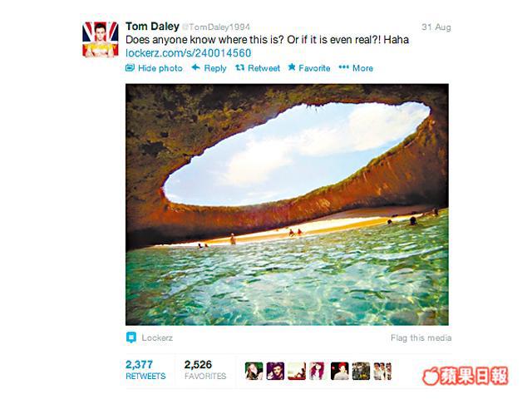
Task: View the 2,377 Retweets list
Action: (145, 369)
